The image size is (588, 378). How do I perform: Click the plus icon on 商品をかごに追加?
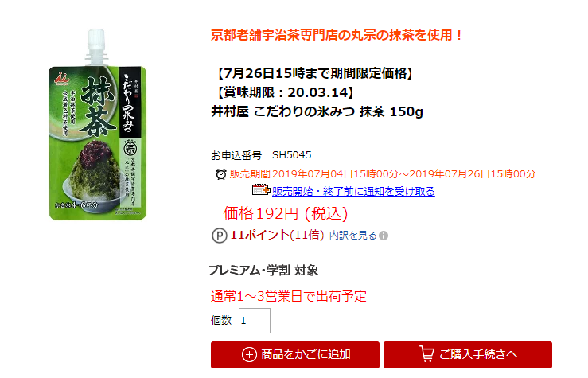(x=249, y=354)
